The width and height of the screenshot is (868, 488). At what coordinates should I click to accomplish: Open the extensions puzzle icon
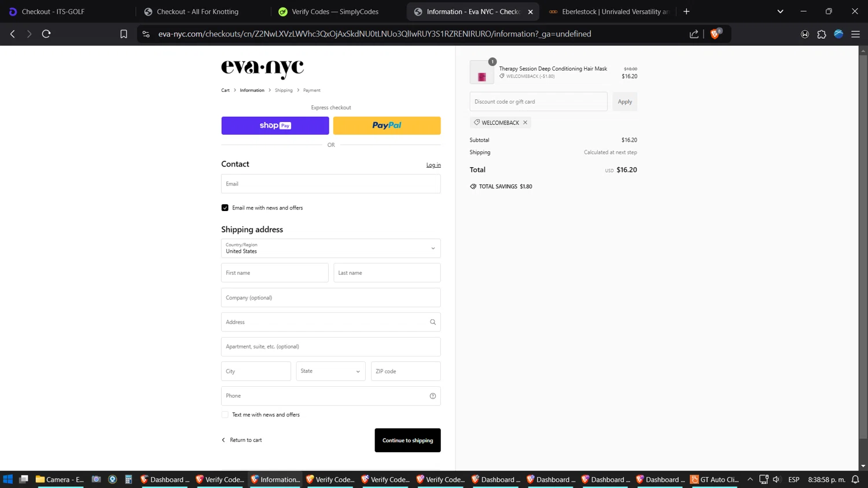point(822,34)
